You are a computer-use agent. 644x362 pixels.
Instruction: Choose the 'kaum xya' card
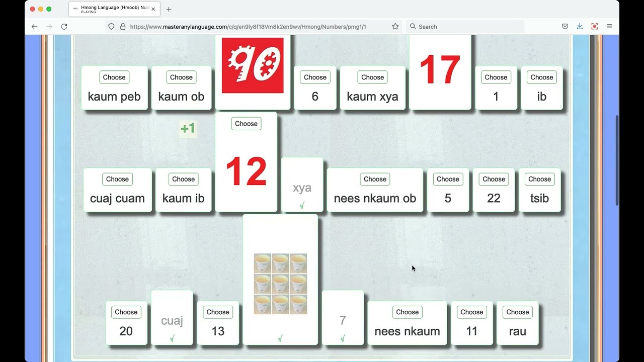[372, 77]
